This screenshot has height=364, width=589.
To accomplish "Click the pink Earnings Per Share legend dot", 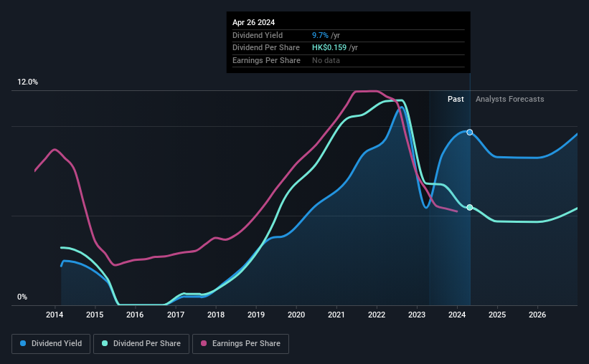I will [x=204, y=343].
